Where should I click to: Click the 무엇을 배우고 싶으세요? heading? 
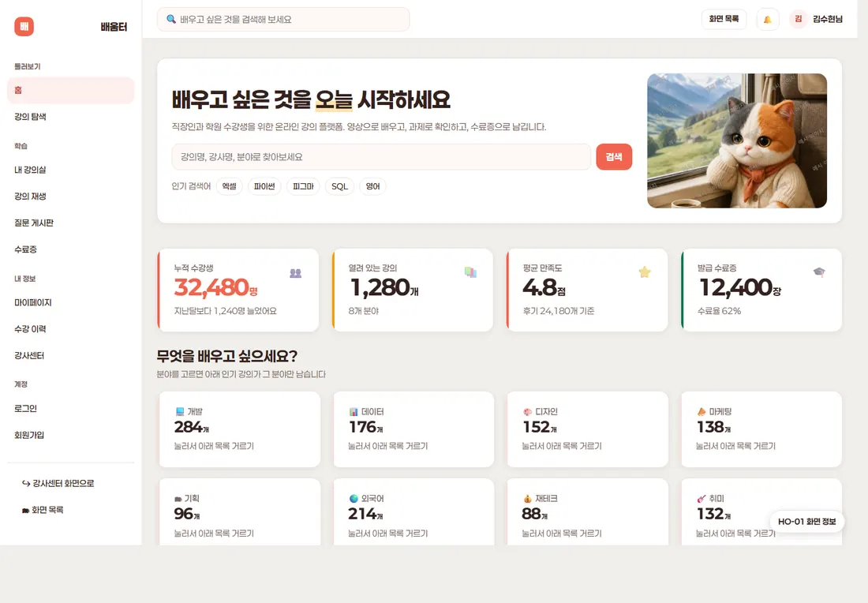227,356
